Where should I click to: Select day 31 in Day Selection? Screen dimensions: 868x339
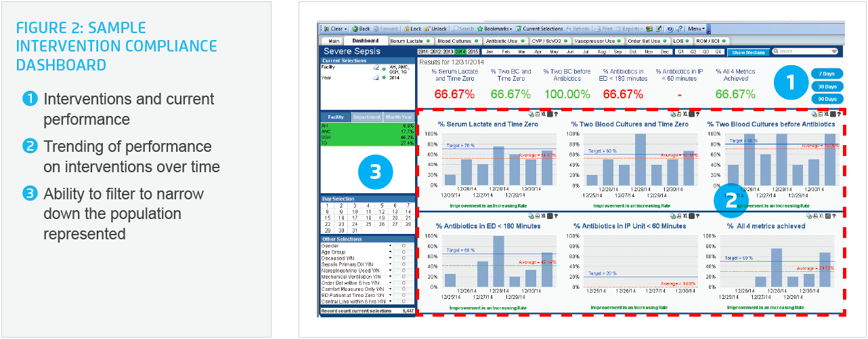click(x=355, y=231)
